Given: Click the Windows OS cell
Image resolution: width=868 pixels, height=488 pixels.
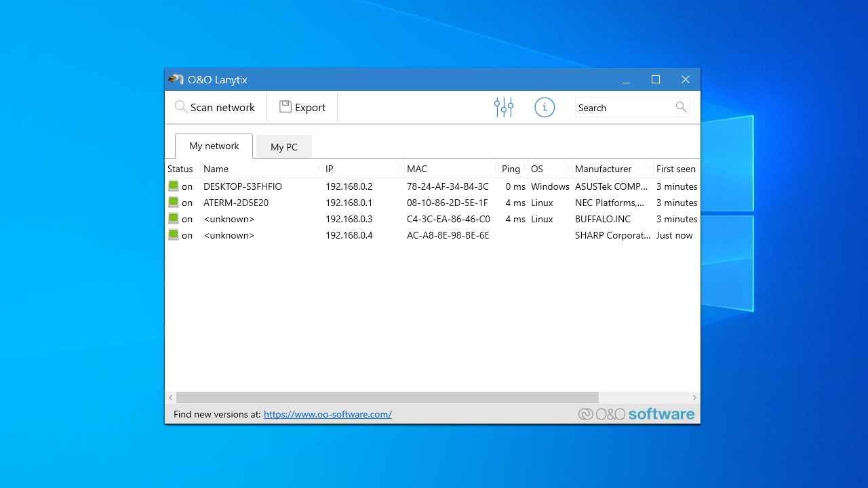Looking at the screenshot, I should point(550,186).
